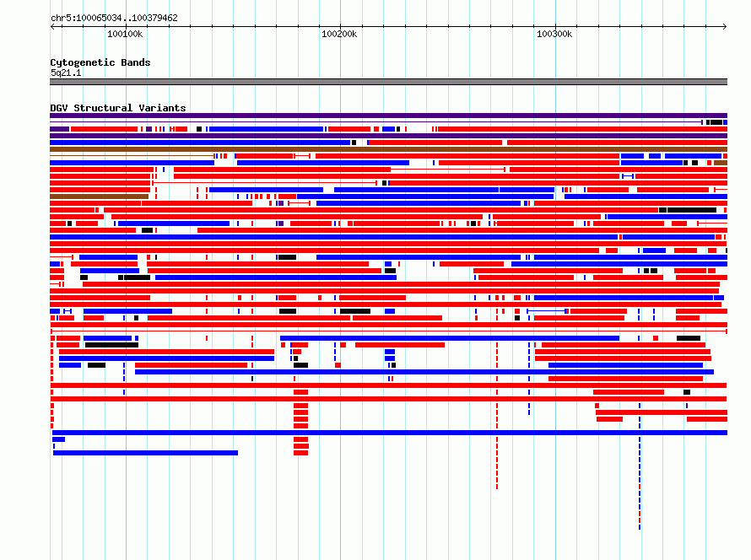Recenter on the 100300k ruler label

pos(554,34)
